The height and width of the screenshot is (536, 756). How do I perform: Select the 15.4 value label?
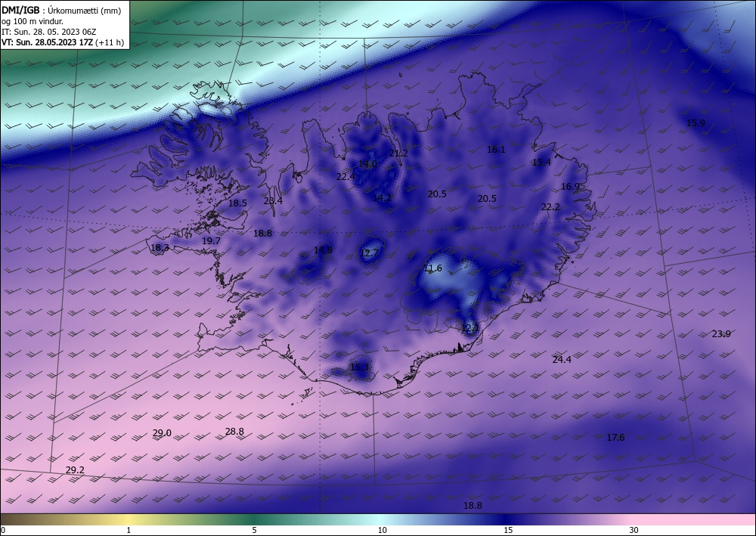pyautogui.click(x=541, y=163)
